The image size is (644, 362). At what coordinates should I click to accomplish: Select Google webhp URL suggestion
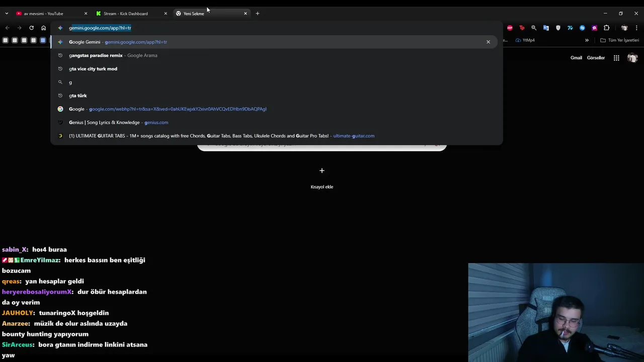tap(274, 109)
